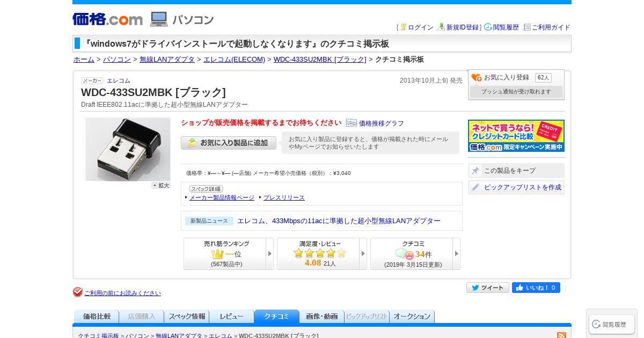Click ご利用の前にお読みください link
644x338 pixels.
pyautogui.click(x=122, y=293)
